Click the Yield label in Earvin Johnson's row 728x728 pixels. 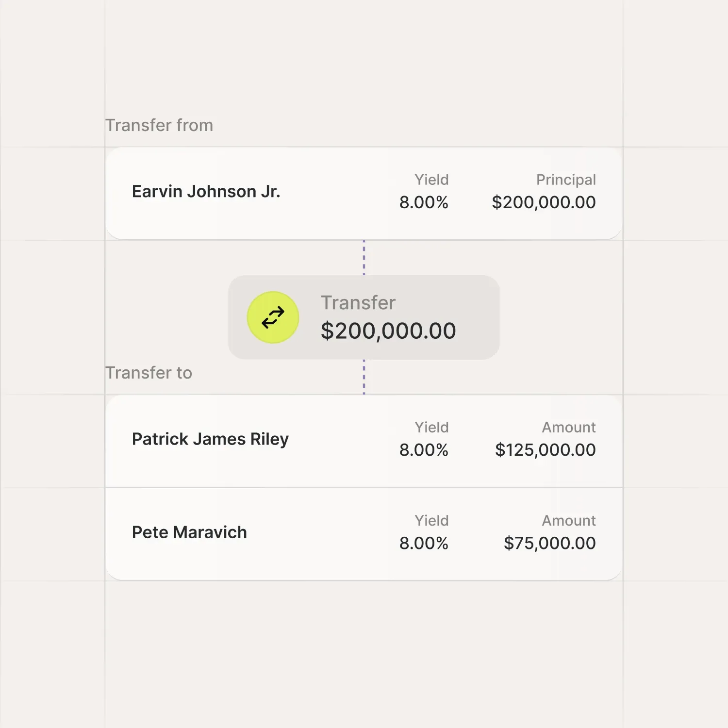[x=431, y=180]
